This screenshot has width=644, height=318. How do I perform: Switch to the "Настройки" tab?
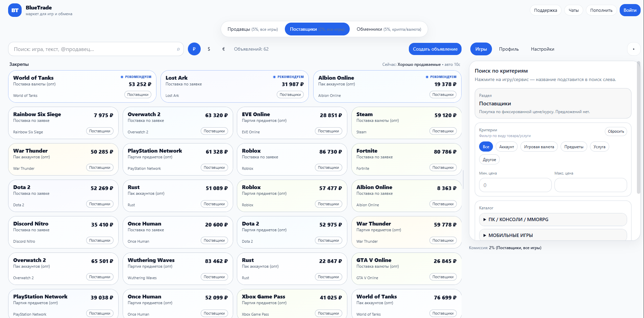coord(542,49)
